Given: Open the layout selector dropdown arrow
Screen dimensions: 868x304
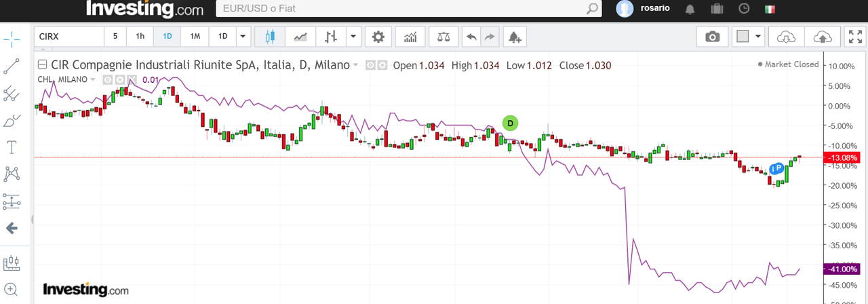Looking at the screenshot, I should [758, 37].
